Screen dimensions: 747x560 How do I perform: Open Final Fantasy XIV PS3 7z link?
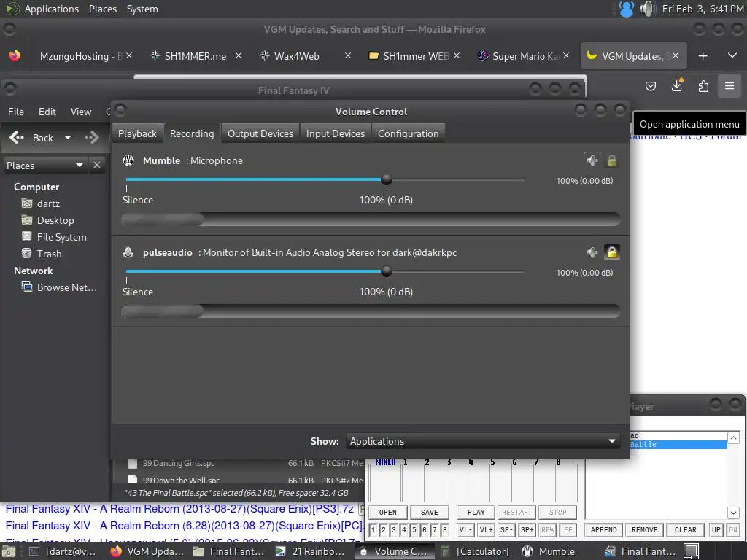pos(179,509)
